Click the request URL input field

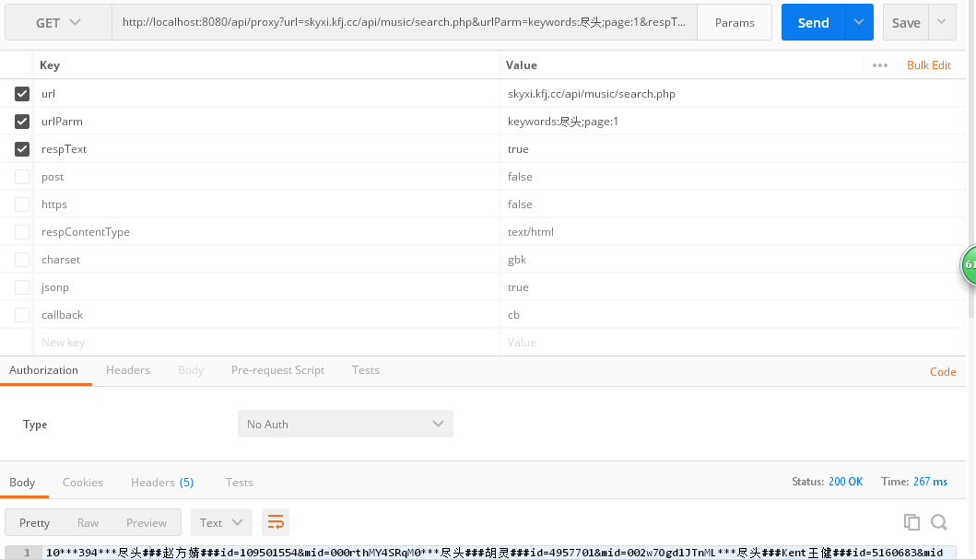(404, 23)
